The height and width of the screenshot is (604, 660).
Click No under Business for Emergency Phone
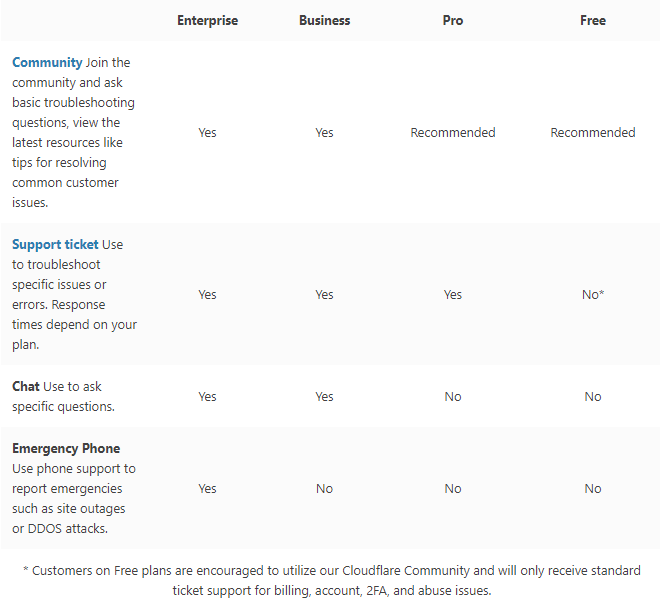click(325, 489)
